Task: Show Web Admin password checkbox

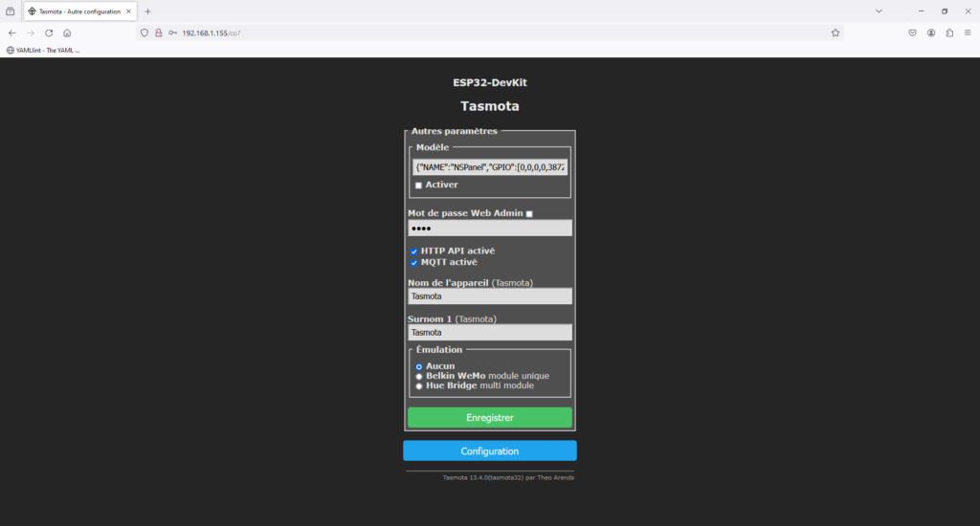Action: click(x=529, y=214)
